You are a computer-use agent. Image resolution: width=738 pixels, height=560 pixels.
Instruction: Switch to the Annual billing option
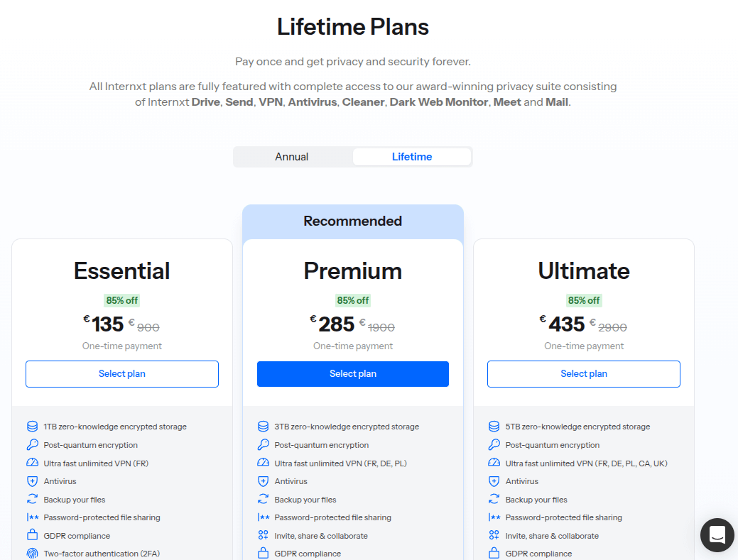pos(293,156)
